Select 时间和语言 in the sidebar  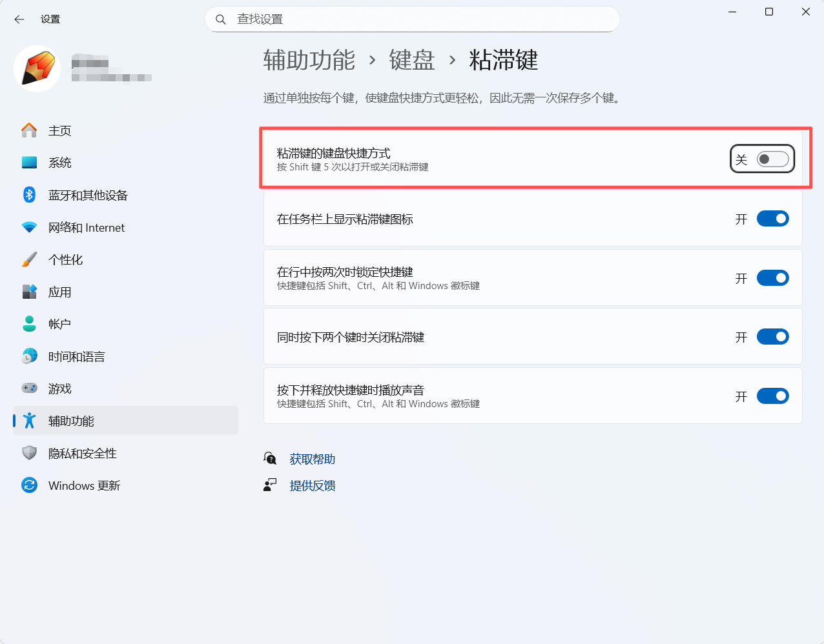tap(76, 356)
